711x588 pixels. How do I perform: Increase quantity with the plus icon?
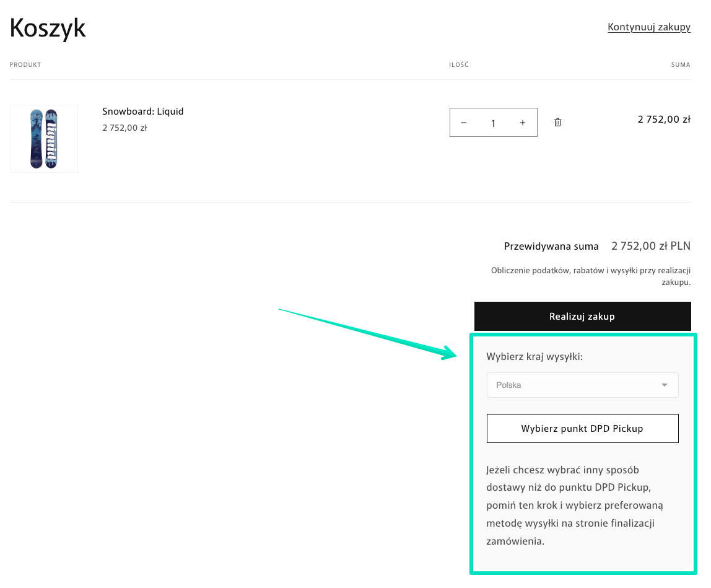(x=523, y=123)
